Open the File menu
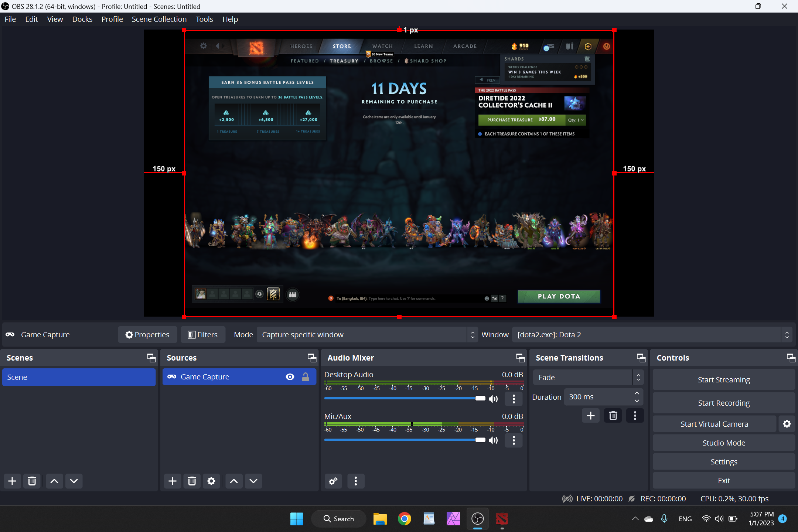The image size is (798, 532). (10, 19)
